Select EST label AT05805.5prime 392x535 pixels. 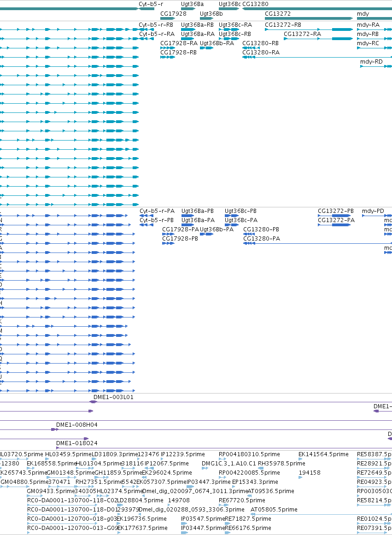click(274, 510)
